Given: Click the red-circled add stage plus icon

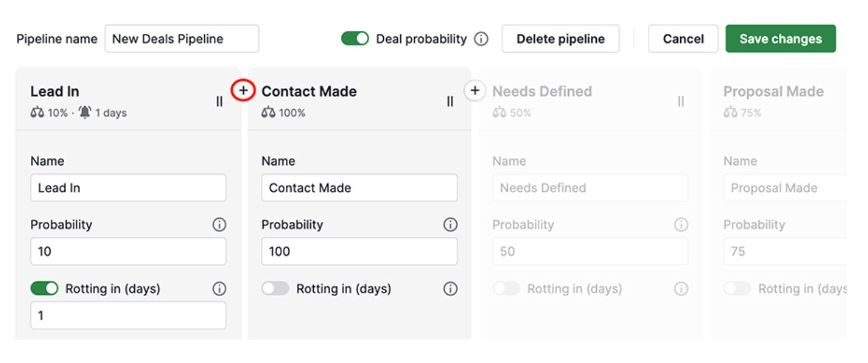Looking at the screenshot, I should tap(243, 90).
